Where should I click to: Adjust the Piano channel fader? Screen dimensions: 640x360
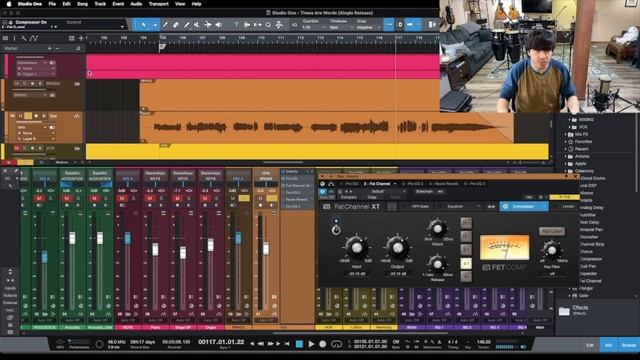pyautogui.click(x=155, y=249)
